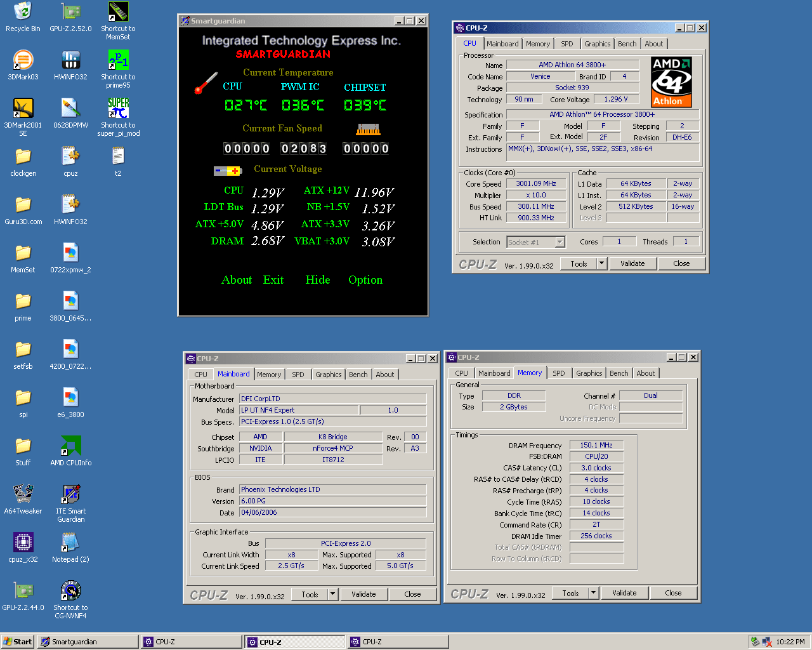Click the AMD Athlon 64 logo

pyautogui.click(x=671, y=82)
